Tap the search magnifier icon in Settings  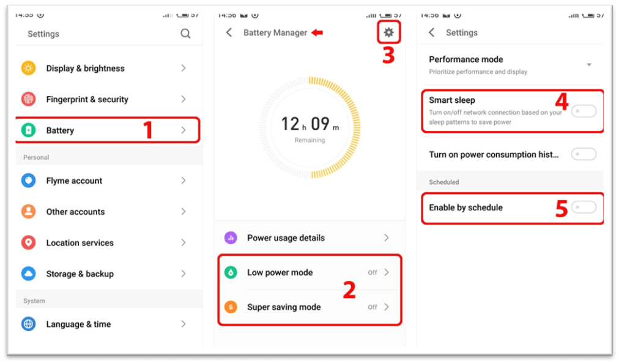(x=185, y=34)
